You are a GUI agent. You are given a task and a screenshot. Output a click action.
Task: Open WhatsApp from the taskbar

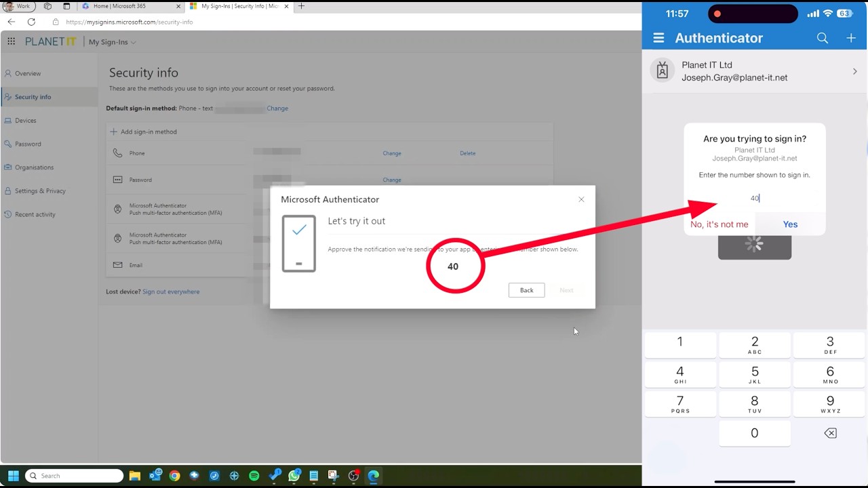click(294, 476)
